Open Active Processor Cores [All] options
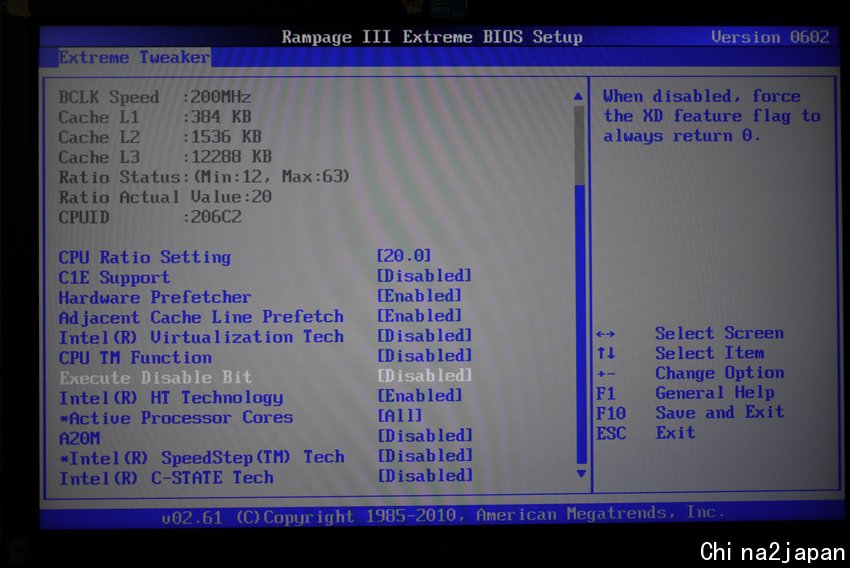The width and height of the screenshot is (850, 568). [399, 415]
